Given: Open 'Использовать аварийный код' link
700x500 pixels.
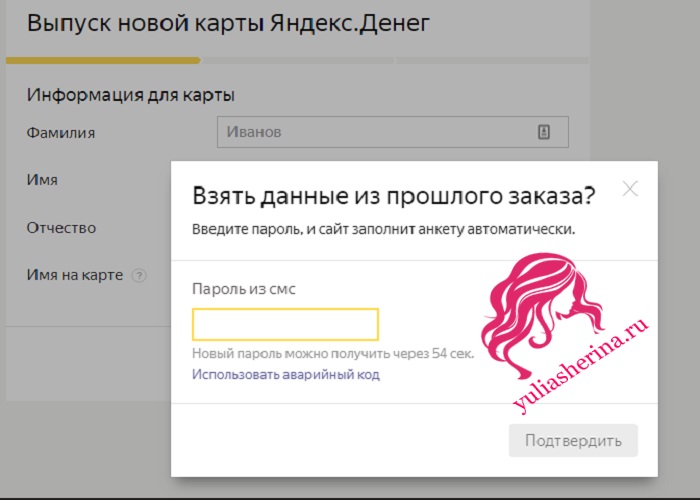Looking at the screenshot, I should [286, 374].
